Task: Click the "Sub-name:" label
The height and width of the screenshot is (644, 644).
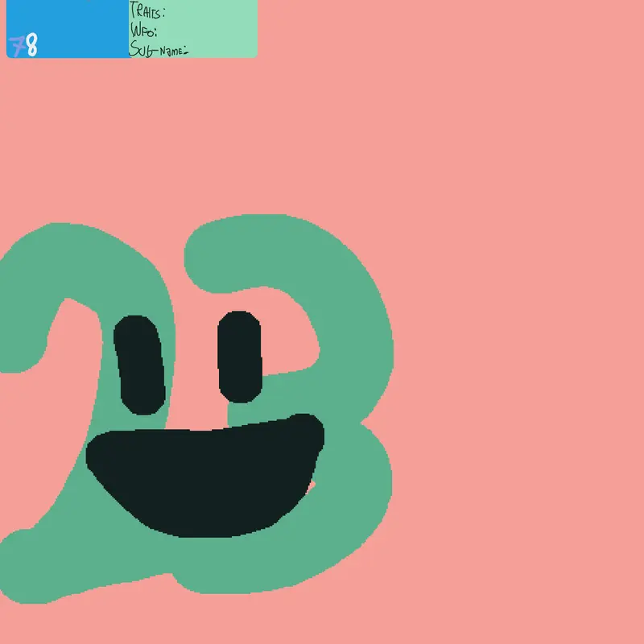Action: click(159, 49)
